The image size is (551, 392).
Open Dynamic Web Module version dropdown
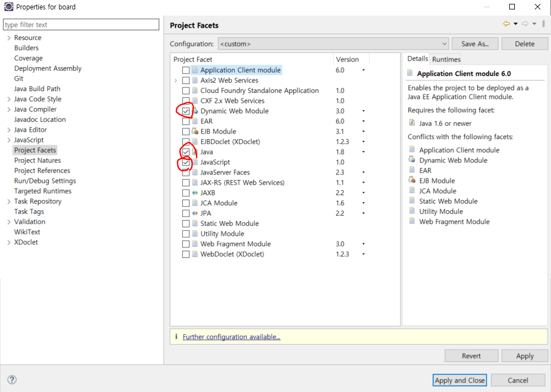point(364,111)
